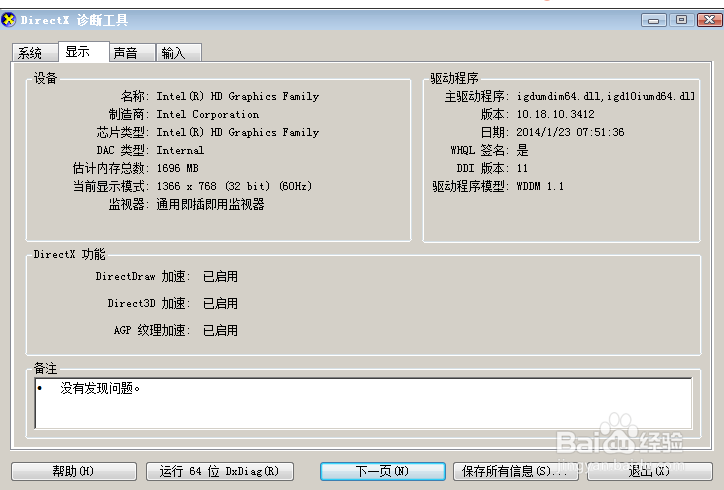
Task: Open the 声音 tab
Action: coord(132,53)
